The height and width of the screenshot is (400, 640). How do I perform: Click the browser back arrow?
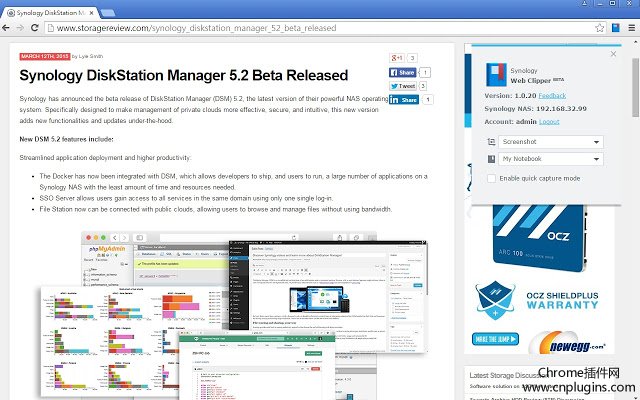click(6, 28)
